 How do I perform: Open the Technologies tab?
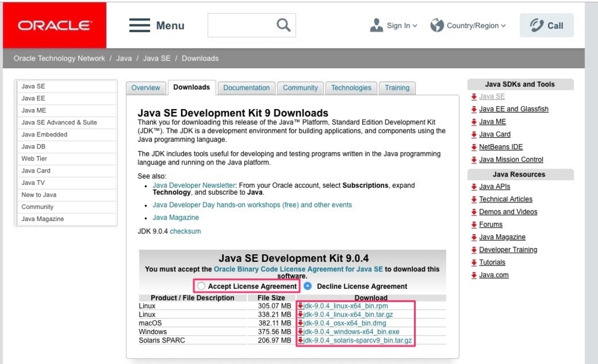351,88
